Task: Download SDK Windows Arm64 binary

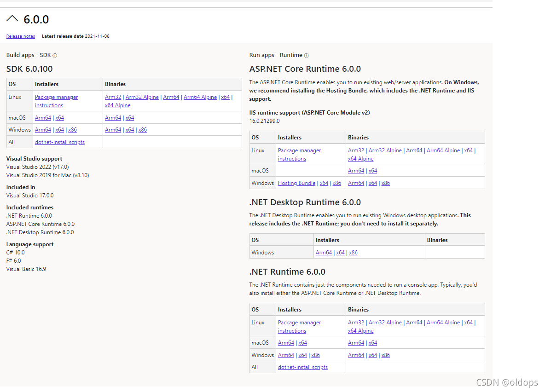Action: click(x=113, y=130)
